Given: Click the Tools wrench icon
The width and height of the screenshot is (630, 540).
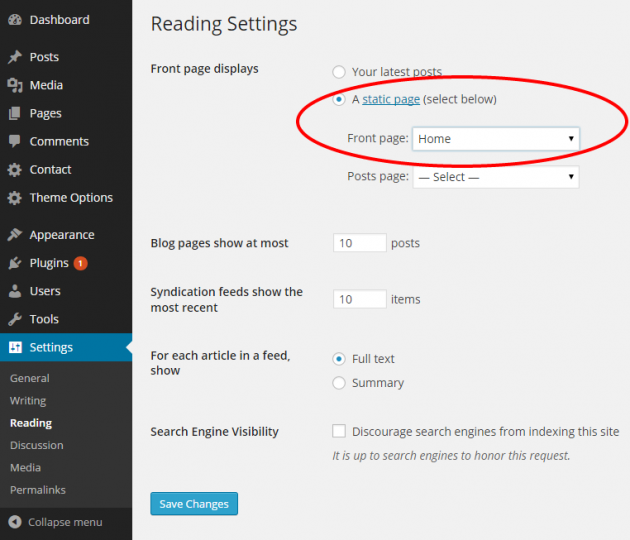Looking at the screenshot, I should click(15, 319).
